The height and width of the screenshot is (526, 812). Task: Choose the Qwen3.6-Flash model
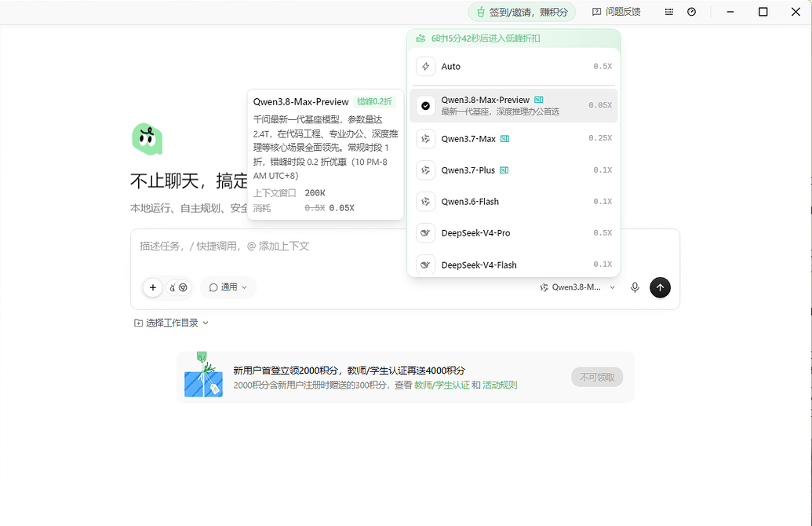pyautogui.click(x=514, y=202)
